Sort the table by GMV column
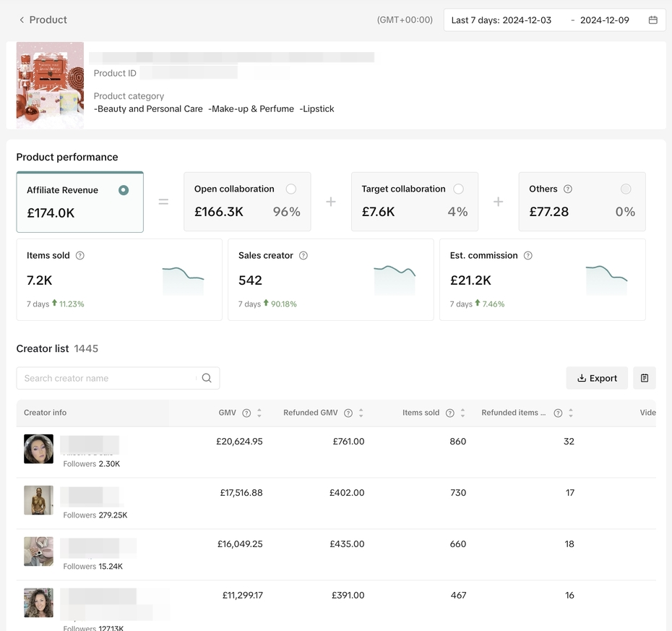The height and width of the screenshot is (631, 672). (259, 413)
